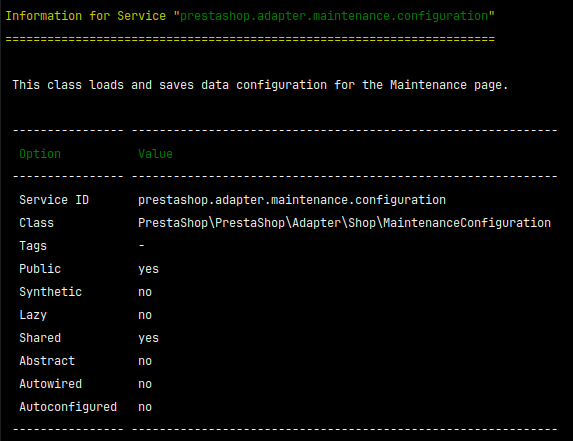Click the 'no' value of Autoconfigured

[145, 407]
